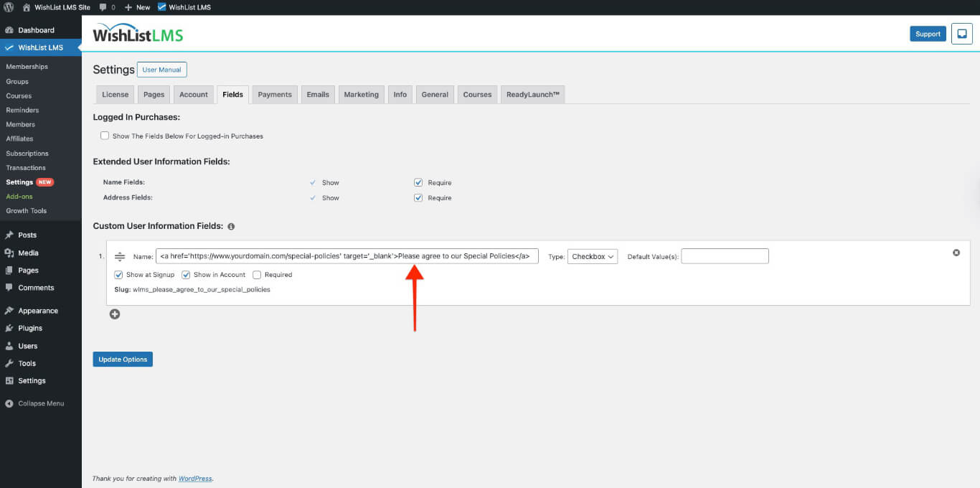The height and width of the screenshot is (488, 980).
Task: Switch to the Payments settings tab
Action: click(274, 94)
